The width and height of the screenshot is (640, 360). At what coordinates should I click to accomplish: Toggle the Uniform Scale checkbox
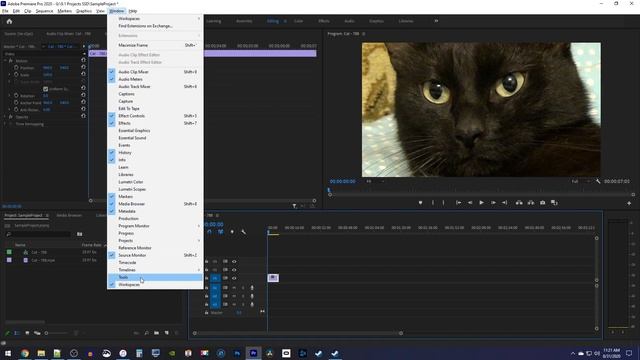(45, 89)
